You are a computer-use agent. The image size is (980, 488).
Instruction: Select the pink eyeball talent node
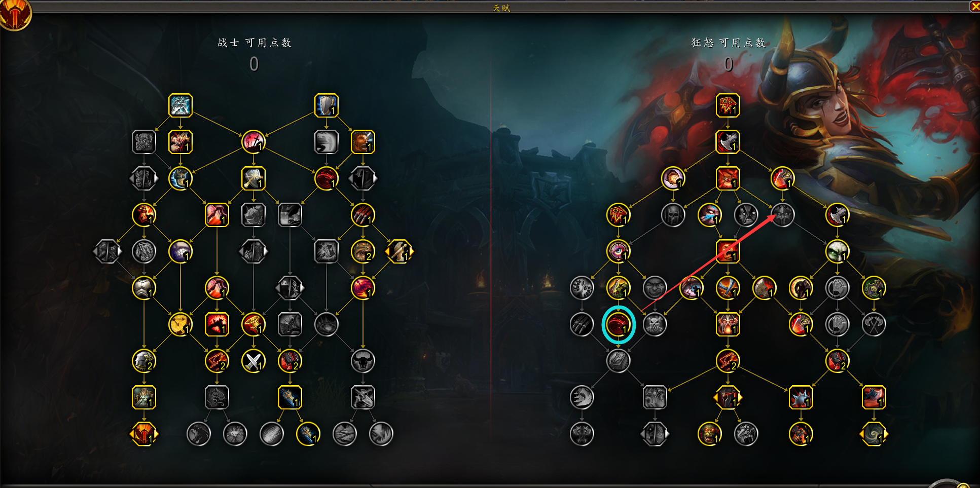click(618, 251)
